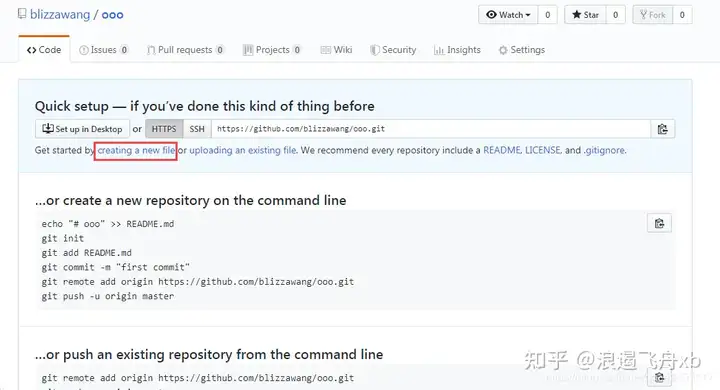Go to the Projects tab

[x=272, y=50]
